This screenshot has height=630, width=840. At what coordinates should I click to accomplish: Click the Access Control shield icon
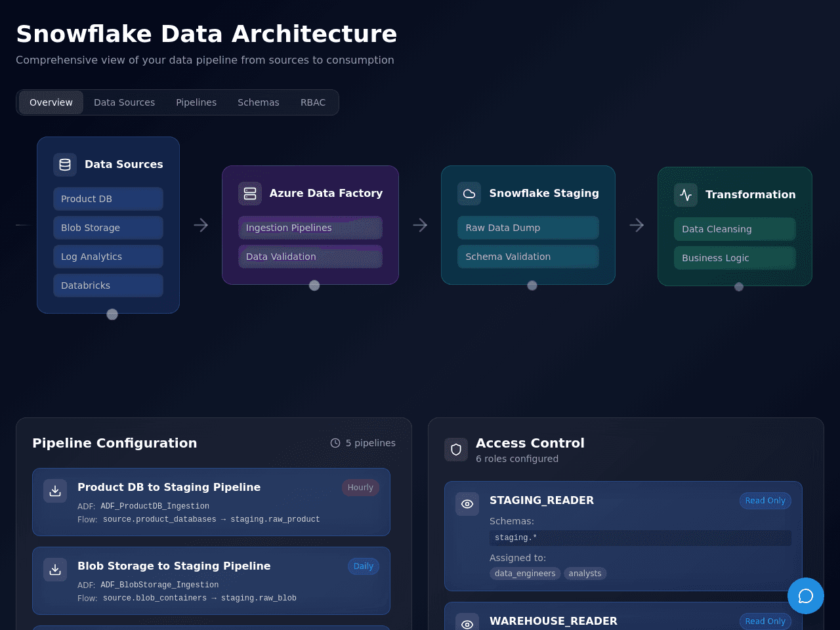pyautogui.click(x=456, y=450)
